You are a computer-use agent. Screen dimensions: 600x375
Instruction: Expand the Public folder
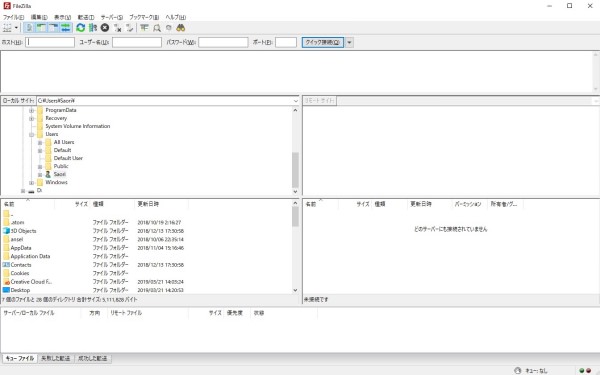pos(40,166)
